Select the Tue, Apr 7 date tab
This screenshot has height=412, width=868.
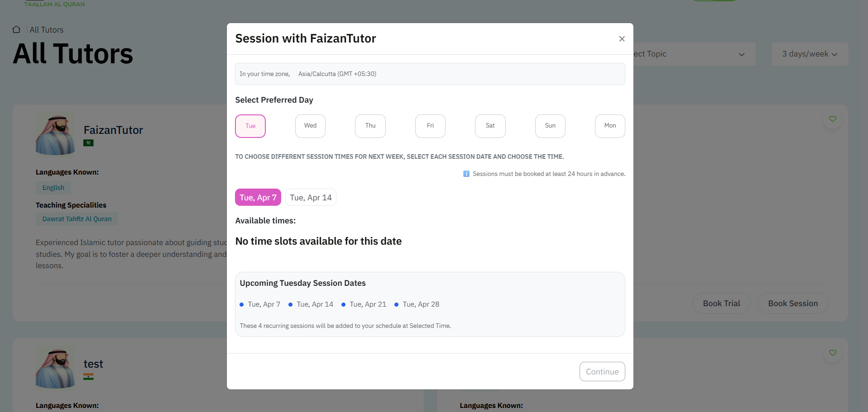click(x=258, y=198)
